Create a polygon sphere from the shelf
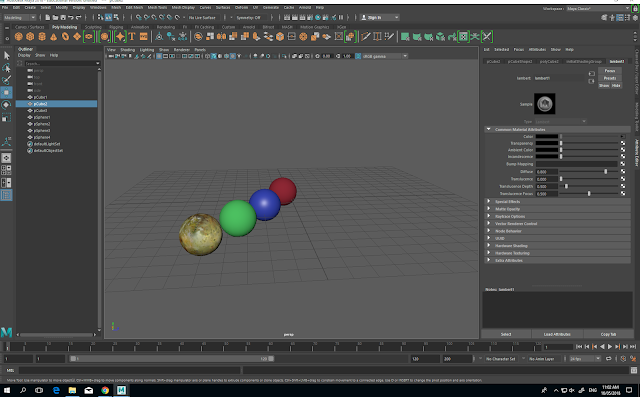This screenshot has width=640, height=397. click(18, 37)
